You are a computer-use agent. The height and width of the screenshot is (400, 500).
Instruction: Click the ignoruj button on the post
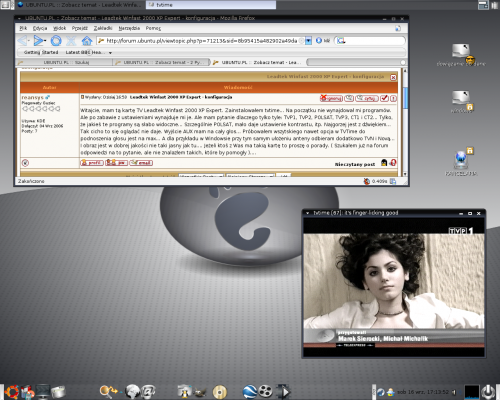click(x=331, y=98)
